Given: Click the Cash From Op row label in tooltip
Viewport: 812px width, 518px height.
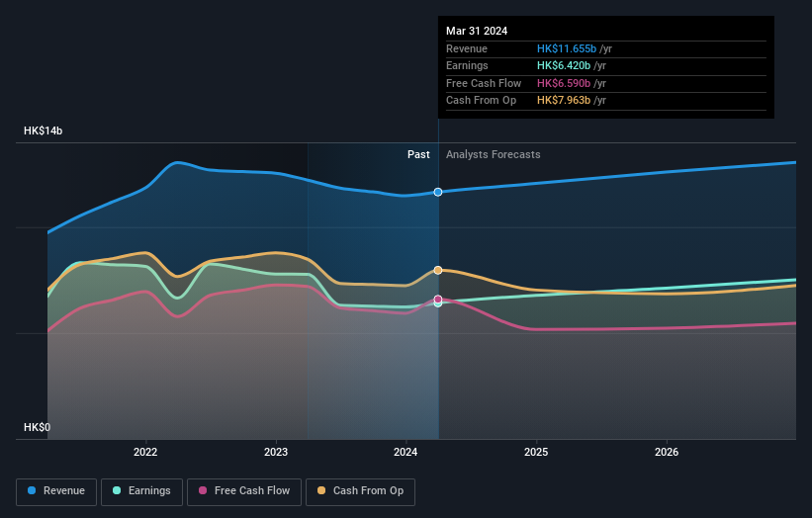Looking at the screenshot, I should pyautogui.click(x=481, y=101).
